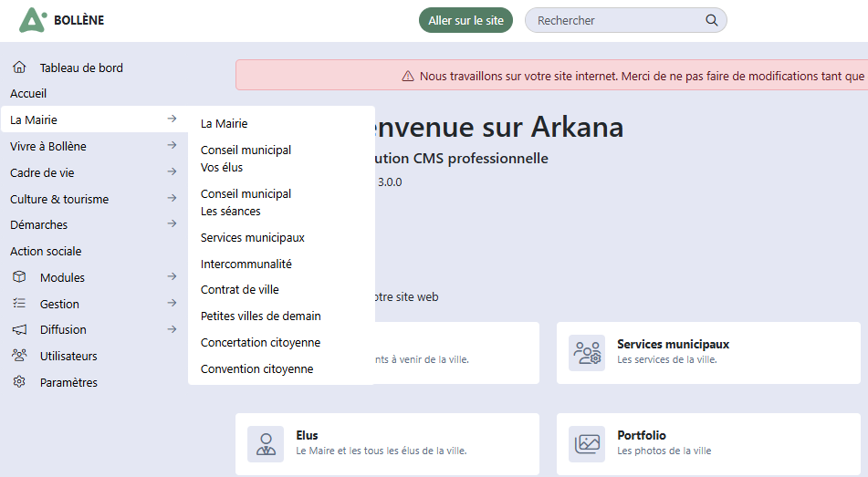Choose Petites villes de demain entry
Image resolution: width=868 pixels, height=477 pixels.
coord(261,316)
